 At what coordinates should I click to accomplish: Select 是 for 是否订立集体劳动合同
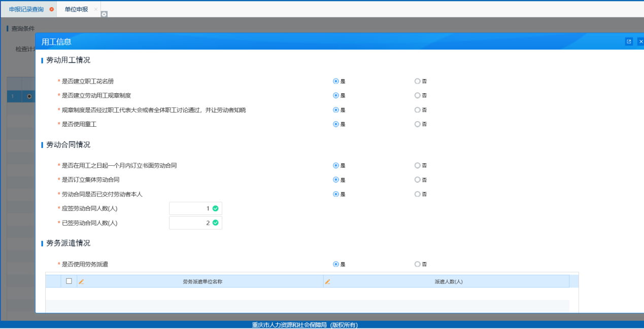(x=335, y=179)
